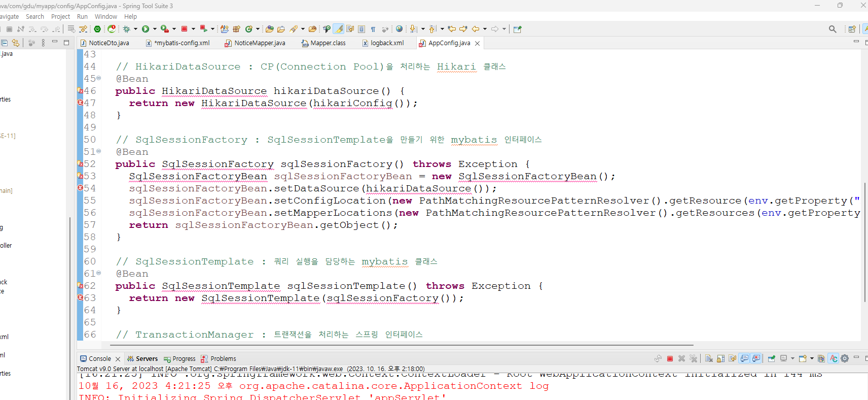Open the Web Browser globe icon
The image size is (868, 400).
click(400, 29)
